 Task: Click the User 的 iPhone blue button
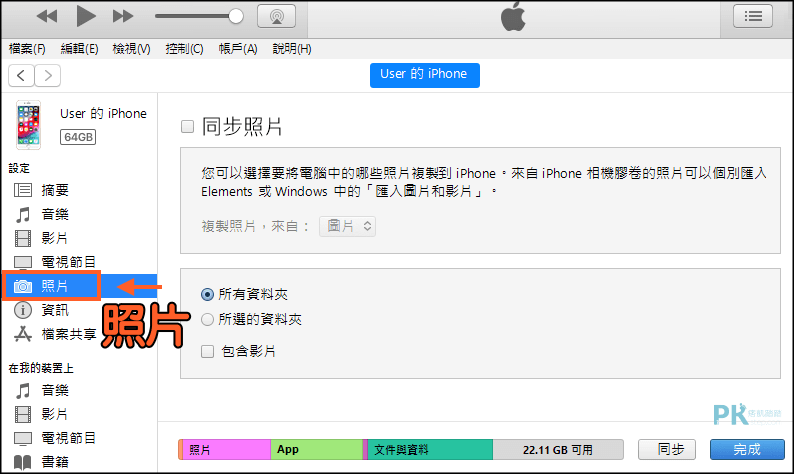pyautogui.click(x=424, y=75)
